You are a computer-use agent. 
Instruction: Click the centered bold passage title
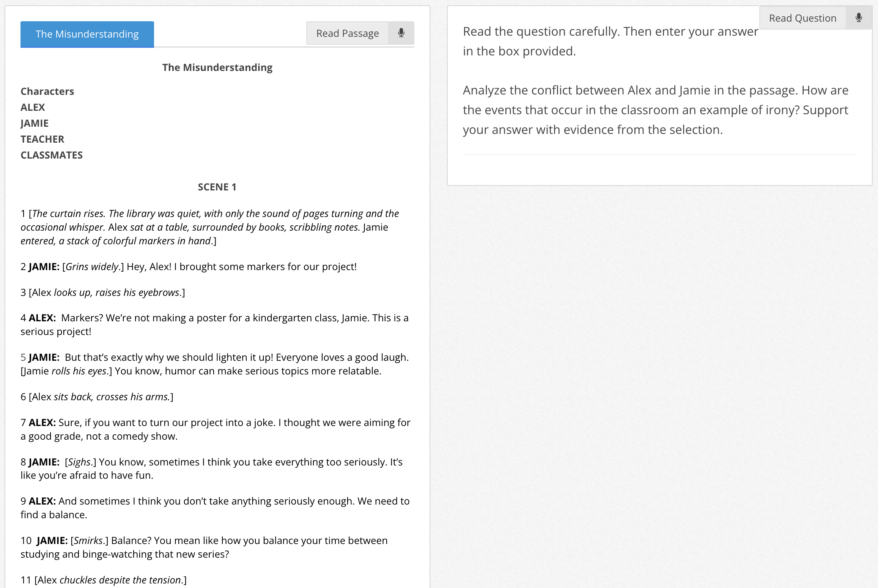pos(217,67)
